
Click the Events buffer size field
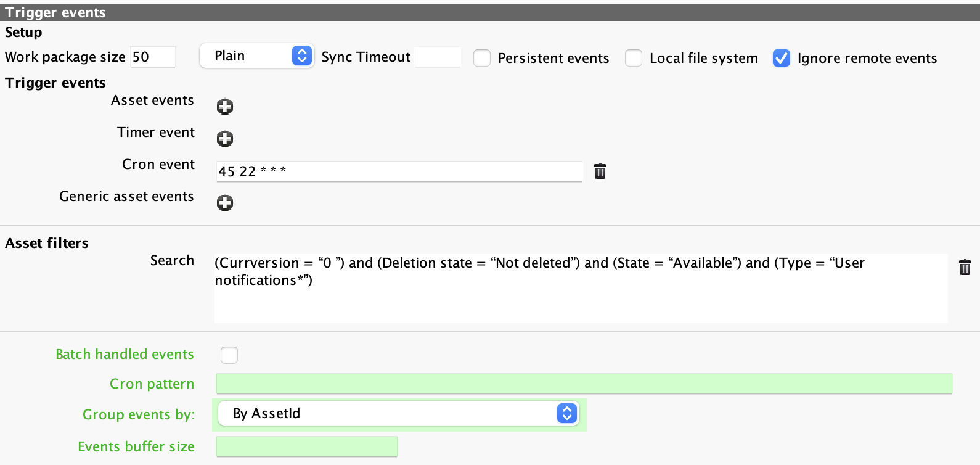(x=306, y=446)
